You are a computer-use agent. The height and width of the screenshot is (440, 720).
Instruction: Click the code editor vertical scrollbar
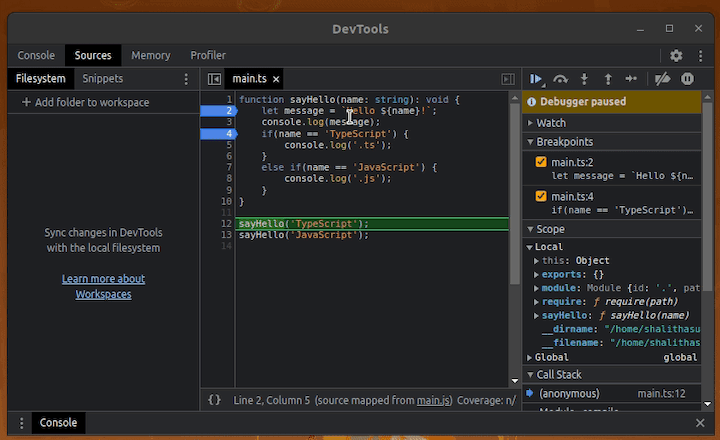pos(515,192)
